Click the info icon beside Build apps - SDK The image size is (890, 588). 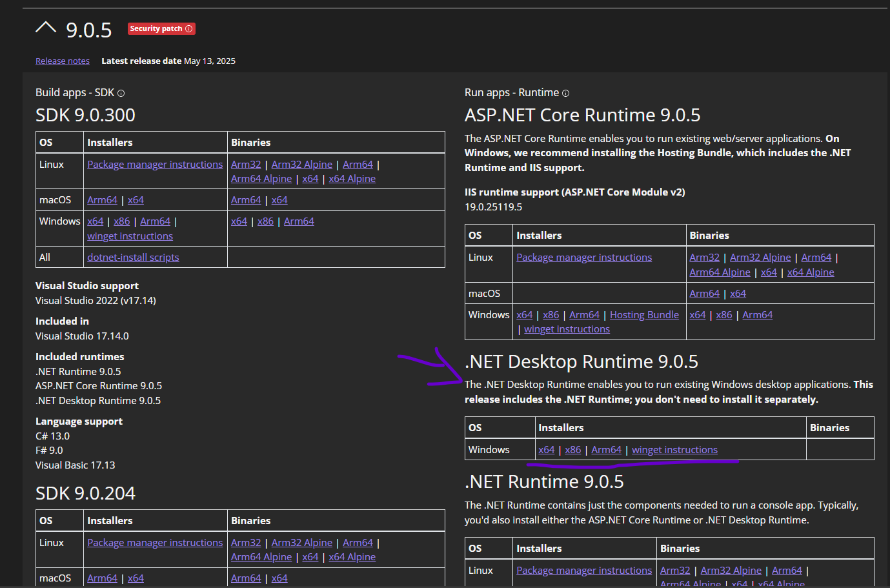pyautogui.click(x=121, y=92)
